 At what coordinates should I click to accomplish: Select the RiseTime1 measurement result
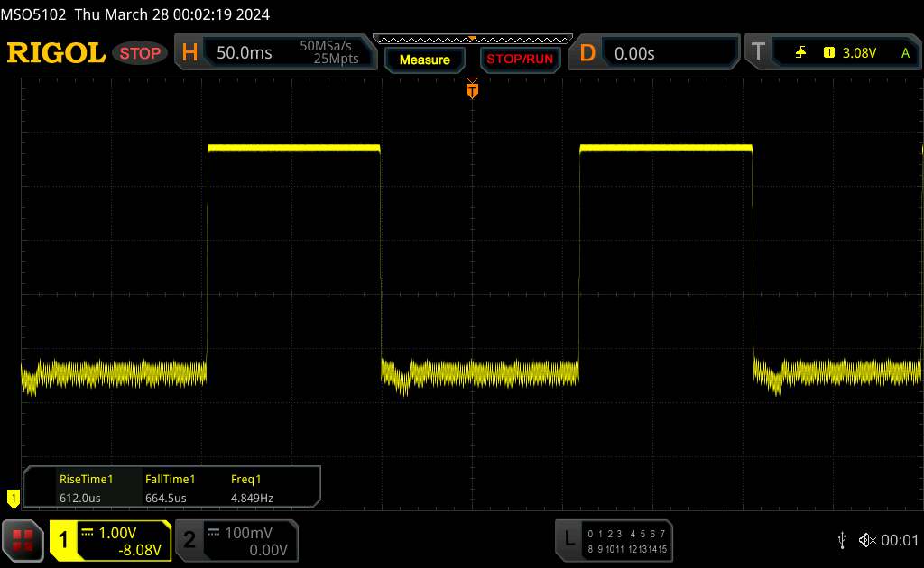point(86,488)
